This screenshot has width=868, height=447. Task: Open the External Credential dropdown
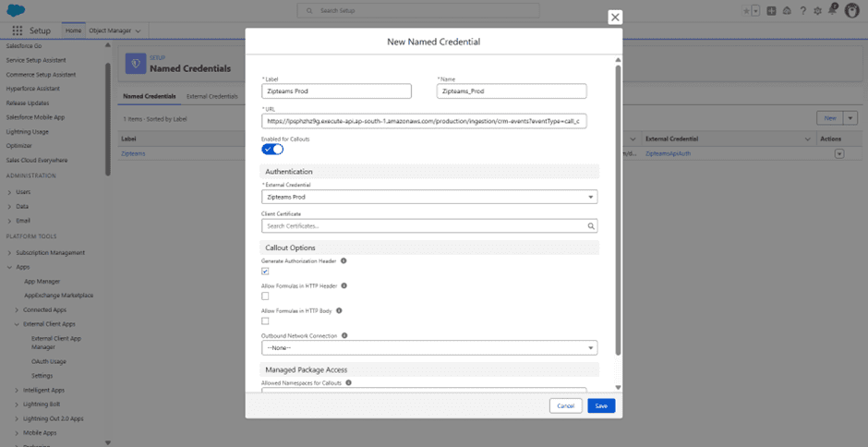click(429, 197)
